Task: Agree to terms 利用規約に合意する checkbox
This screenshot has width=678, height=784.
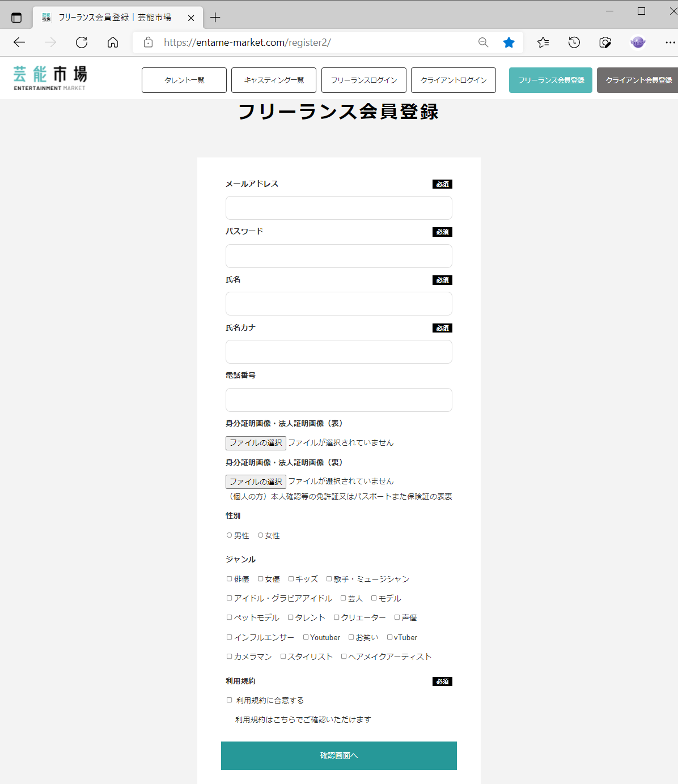Action: (230, 700)
